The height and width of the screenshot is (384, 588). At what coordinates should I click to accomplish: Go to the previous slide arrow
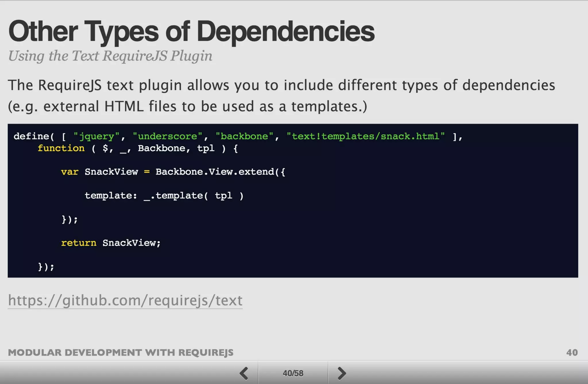(x=244, y=373)
